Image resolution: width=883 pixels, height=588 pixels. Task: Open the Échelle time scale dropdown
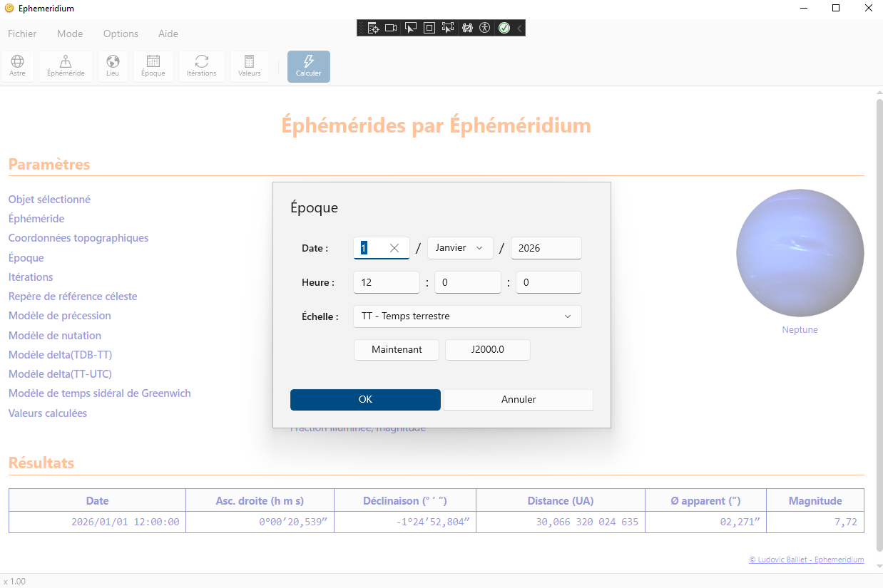click(467, 316)
